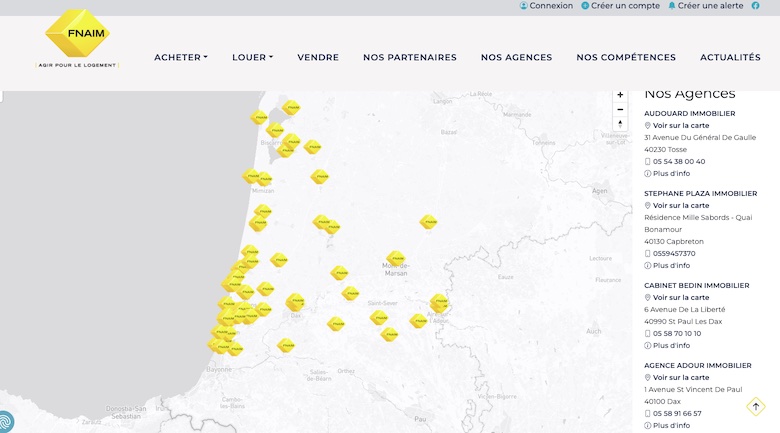
Task: Zoom in on the map
Action: click(x=620, y=95)
